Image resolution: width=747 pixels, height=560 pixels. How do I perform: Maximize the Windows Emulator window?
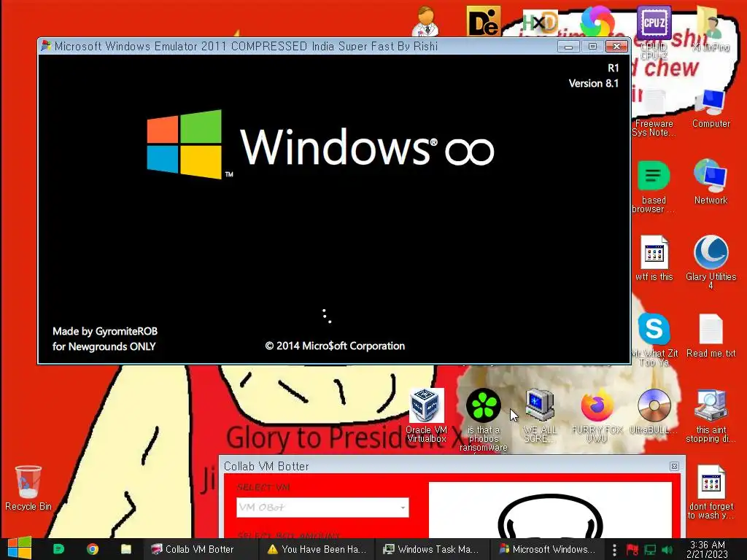click(592, 46)
